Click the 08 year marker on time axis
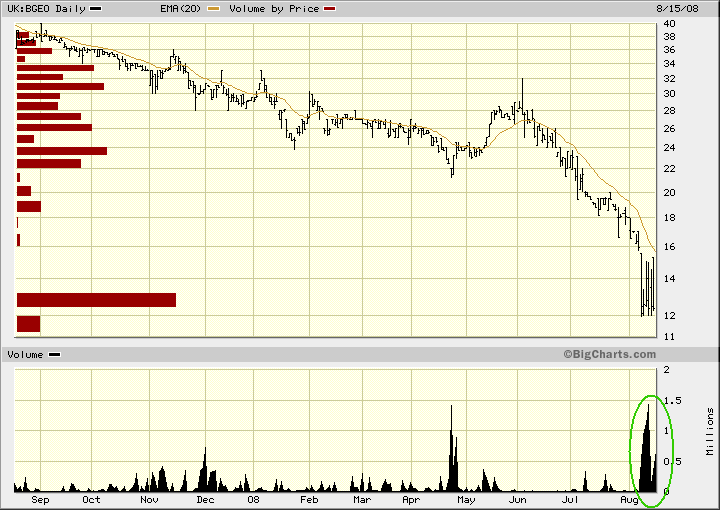Image resolution: width=720 pixels, height=510 pixels. 253,498
